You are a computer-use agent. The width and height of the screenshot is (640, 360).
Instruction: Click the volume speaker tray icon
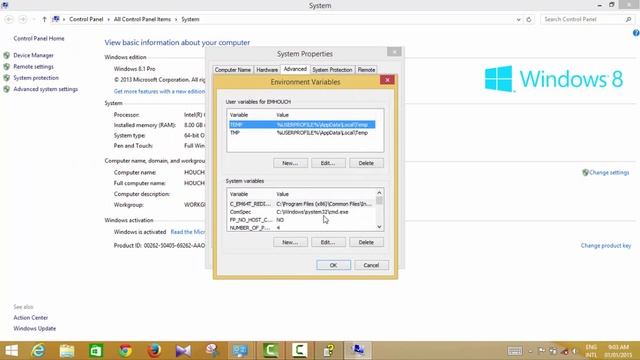pyautogui.click(x=575, y=351)
